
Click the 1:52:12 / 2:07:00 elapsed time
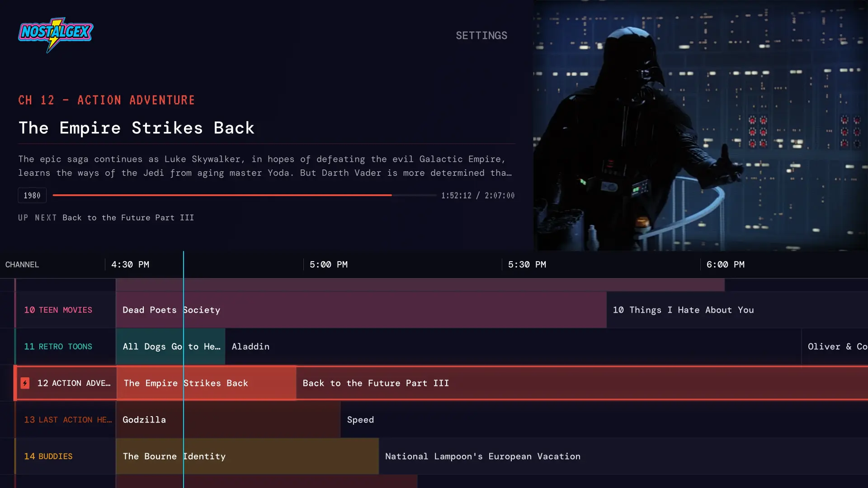478,195
